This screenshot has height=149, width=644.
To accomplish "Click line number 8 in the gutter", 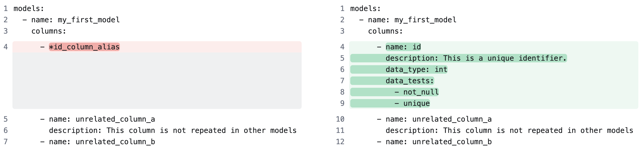I will pyautogui.click(x=342, y=92).
